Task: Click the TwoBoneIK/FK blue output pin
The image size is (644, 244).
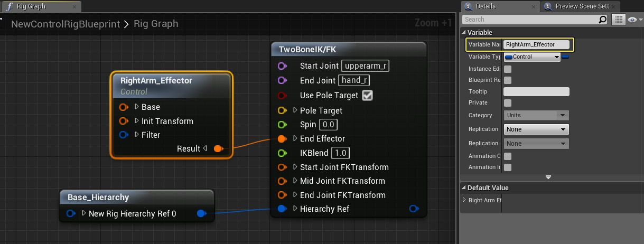Action: (414, 209)
